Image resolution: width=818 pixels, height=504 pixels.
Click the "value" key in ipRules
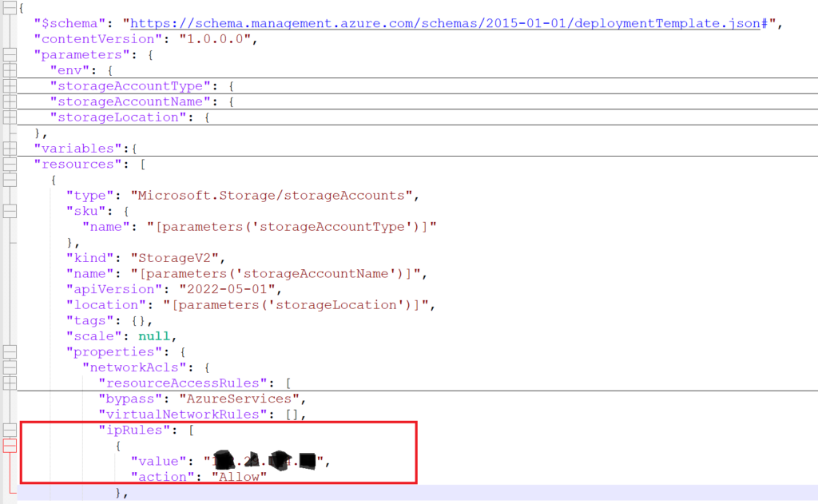[158, 461]
